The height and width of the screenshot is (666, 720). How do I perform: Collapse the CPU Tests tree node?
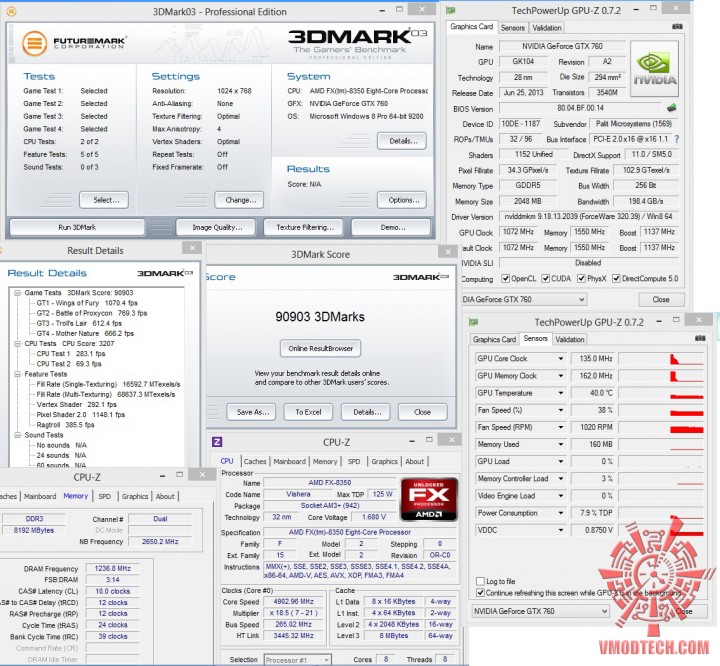pyautogui.click(x=17, y=344)
